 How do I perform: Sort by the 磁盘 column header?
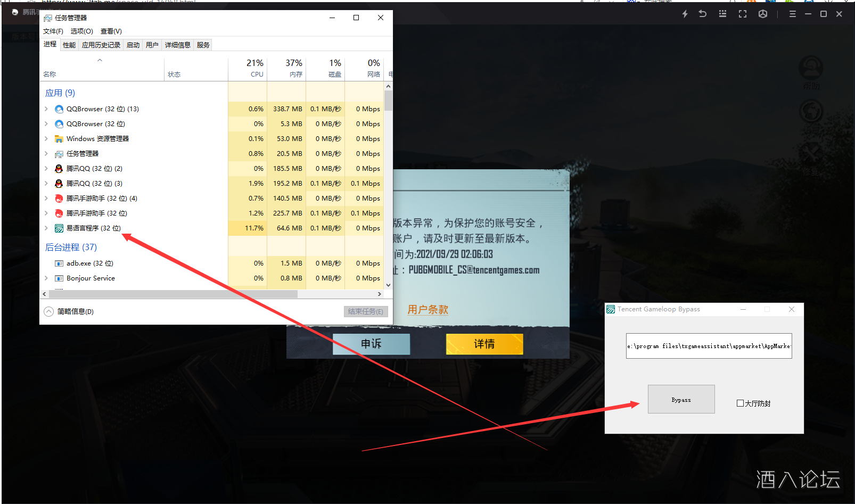[x=325, y=69]
